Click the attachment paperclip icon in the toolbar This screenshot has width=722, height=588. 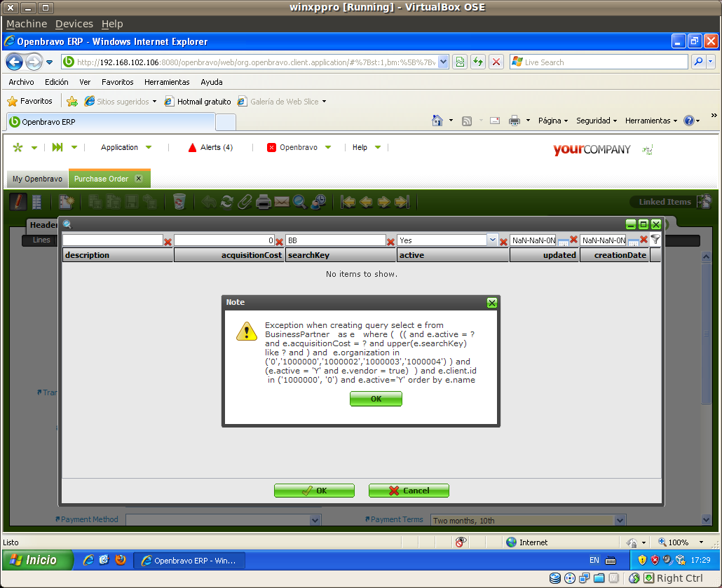[x=245, y=202]
